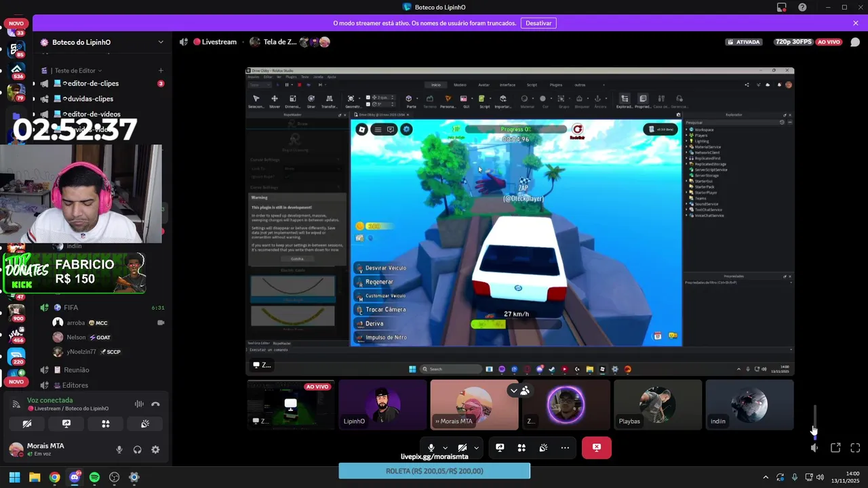868x488 pixels.
Task: Mute microphone in call control bar
Action: coord(431,447)
